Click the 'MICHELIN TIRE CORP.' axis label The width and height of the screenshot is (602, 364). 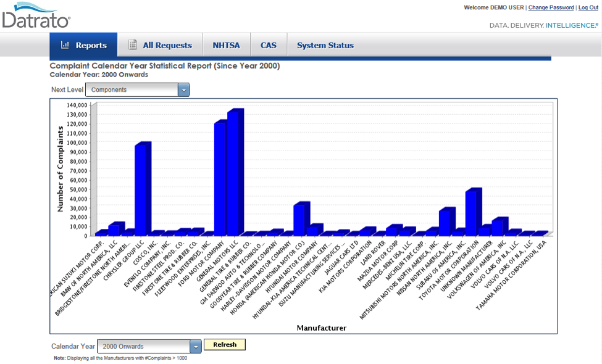point(406,260)
